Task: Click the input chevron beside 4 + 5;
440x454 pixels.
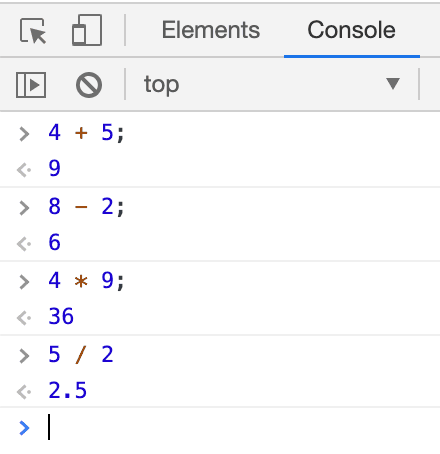Action: (24, 134)
